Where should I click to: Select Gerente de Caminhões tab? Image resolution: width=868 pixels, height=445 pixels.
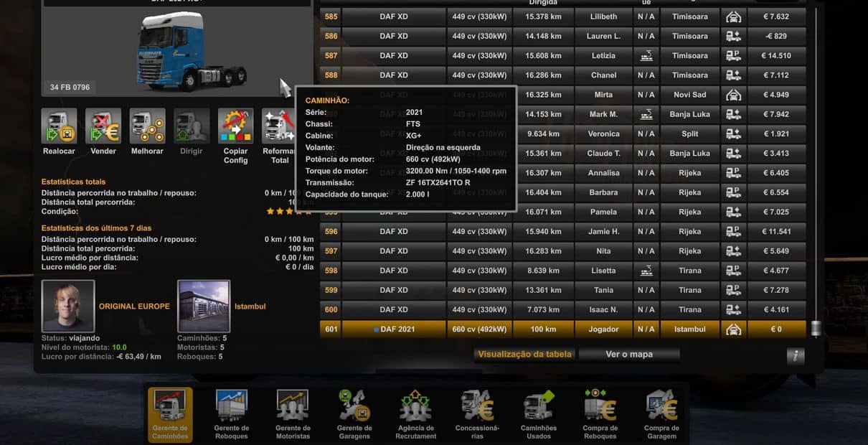click(170, 413)
